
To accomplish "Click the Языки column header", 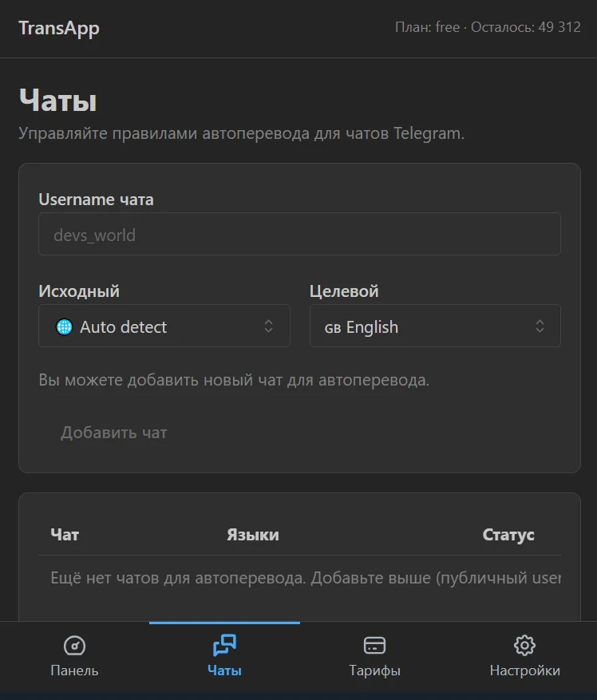I will point(253,535).
